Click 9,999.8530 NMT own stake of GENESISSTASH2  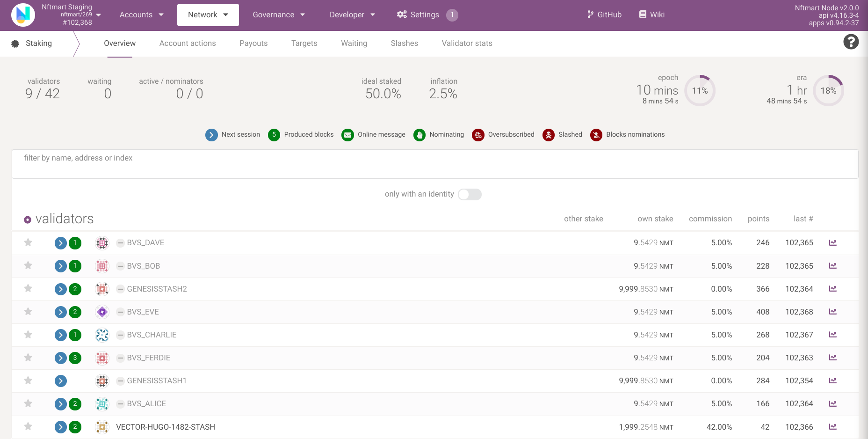[646, 289]
